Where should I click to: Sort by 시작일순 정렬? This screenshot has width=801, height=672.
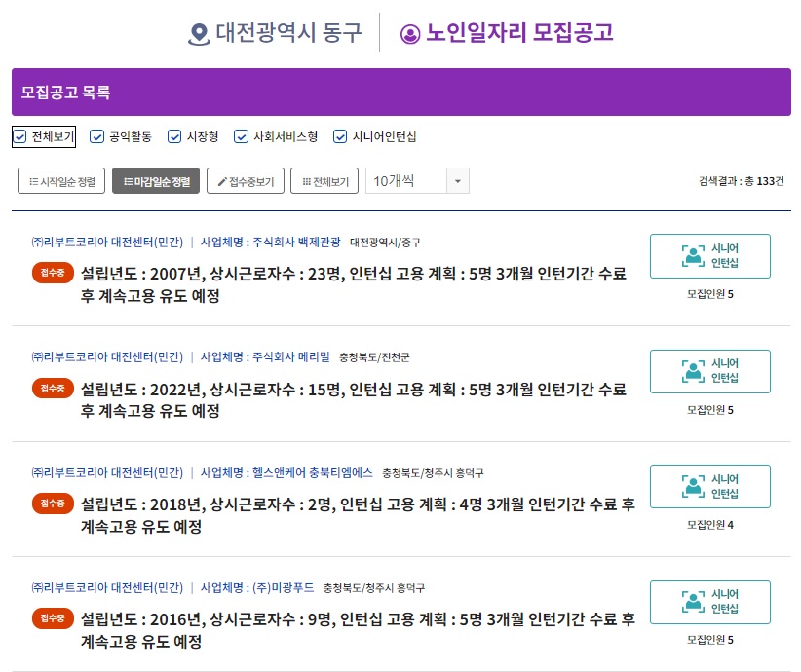(61, 181)
